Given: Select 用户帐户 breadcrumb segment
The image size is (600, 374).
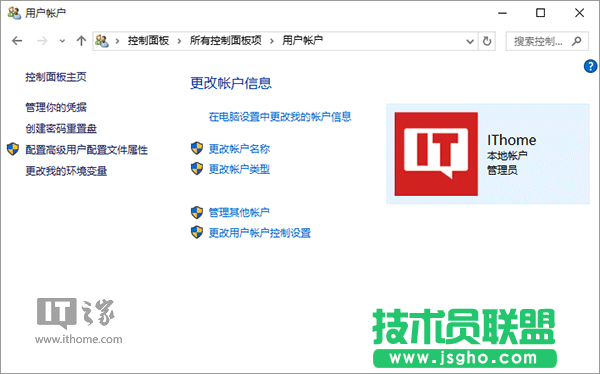Looking at the screenshot, I should pyautogui.click(x=303, y=40).
